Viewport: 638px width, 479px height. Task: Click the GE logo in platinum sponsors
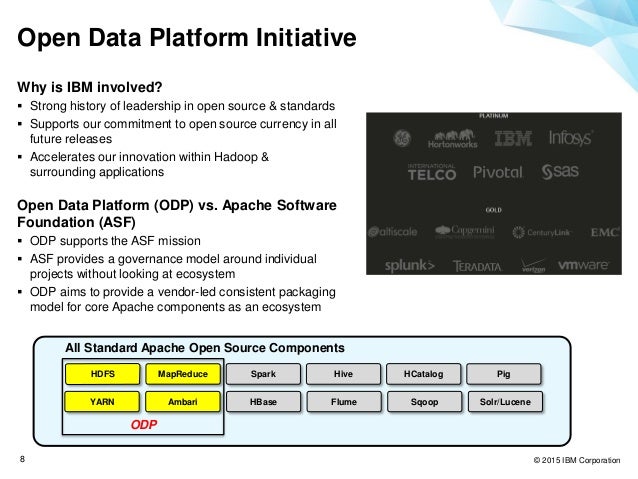coord(402,138)
